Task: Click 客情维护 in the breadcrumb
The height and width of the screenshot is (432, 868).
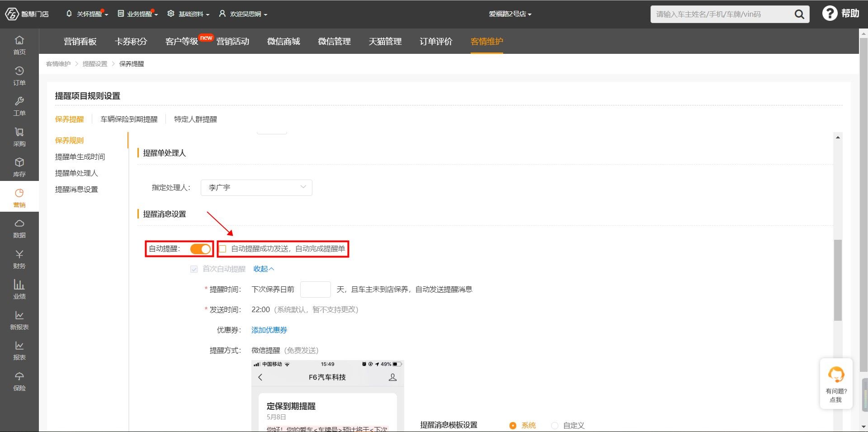Action: (58, 64)
